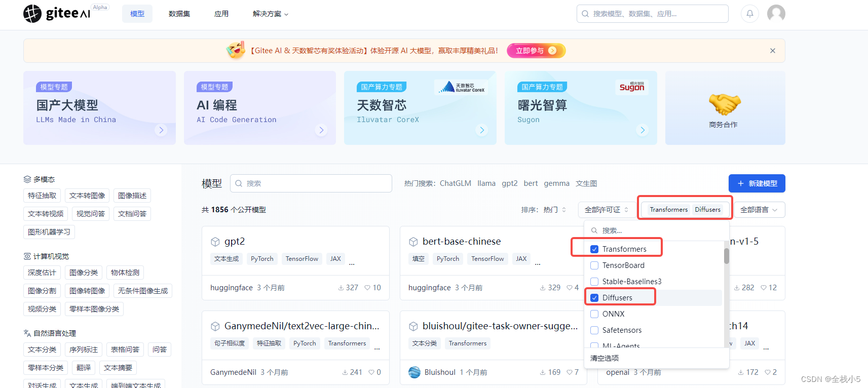
Task: Open the 全部许可证 dropdown
Action: tap(607, 210)
